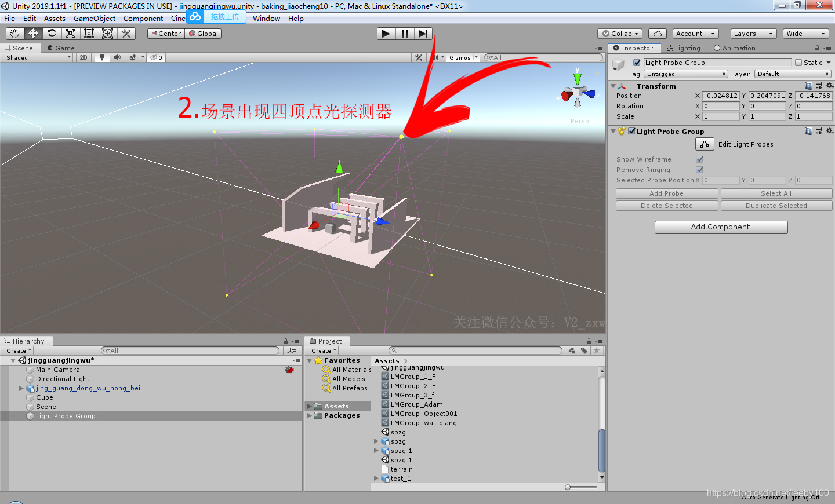Screen dimensions: 835x504
Task: Click the Edit Light Probes icon button
Action: coord(705,144)
